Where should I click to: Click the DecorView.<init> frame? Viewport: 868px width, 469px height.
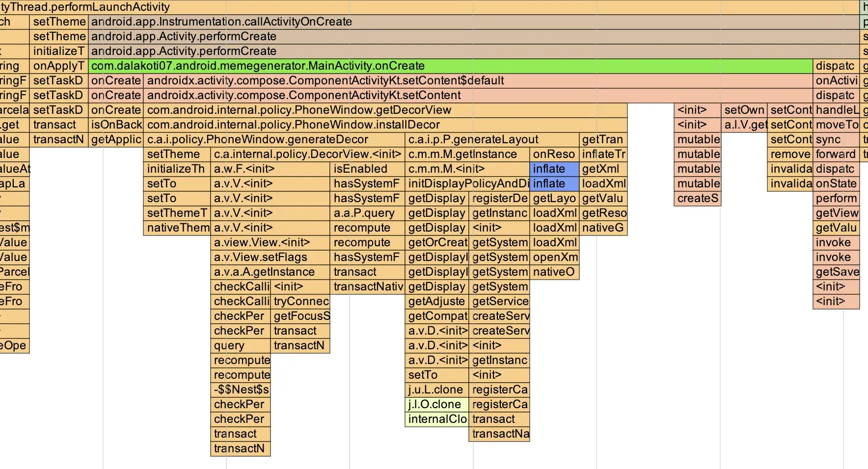coord(307,155)
